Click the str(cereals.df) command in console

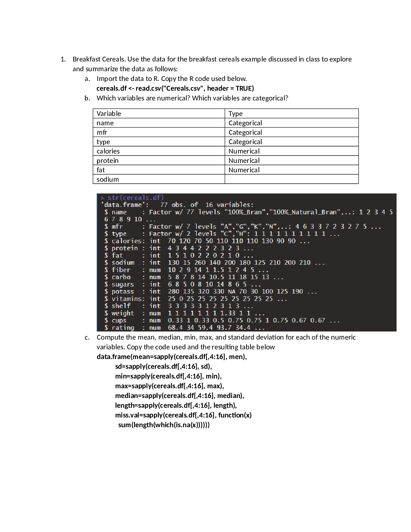[x=135, y=197]
